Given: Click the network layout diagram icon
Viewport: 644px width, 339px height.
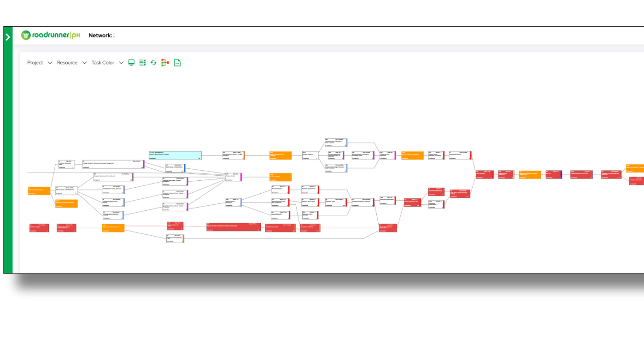Looking at the screenshot, I should coord(165,63).
